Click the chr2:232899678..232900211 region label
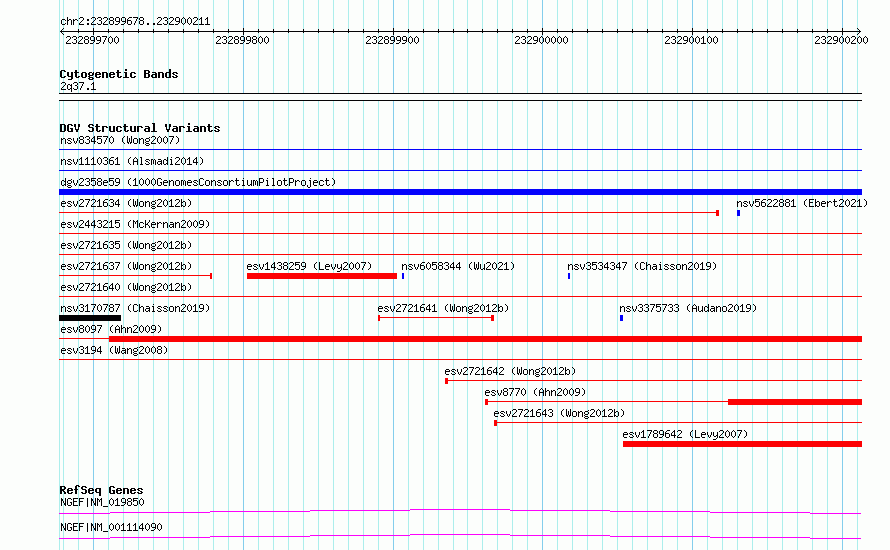The height and width of the screenshot is (550, 890). 135,21
